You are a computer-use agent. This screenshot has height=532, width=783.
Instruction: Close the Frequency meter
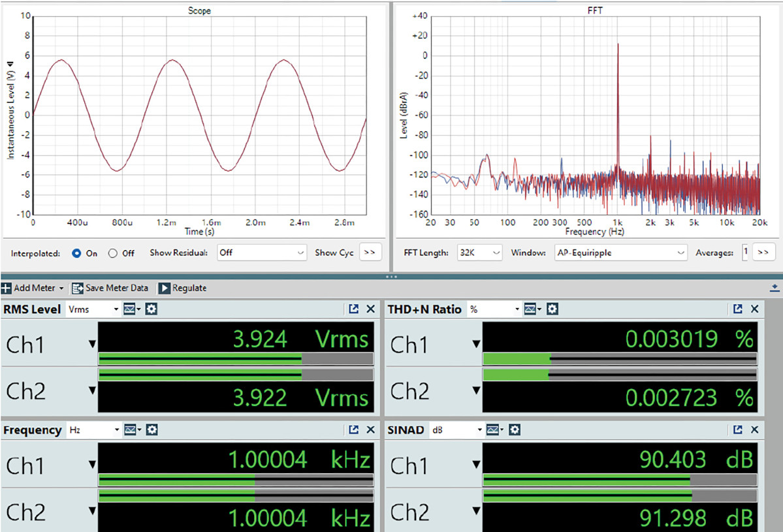370,430
